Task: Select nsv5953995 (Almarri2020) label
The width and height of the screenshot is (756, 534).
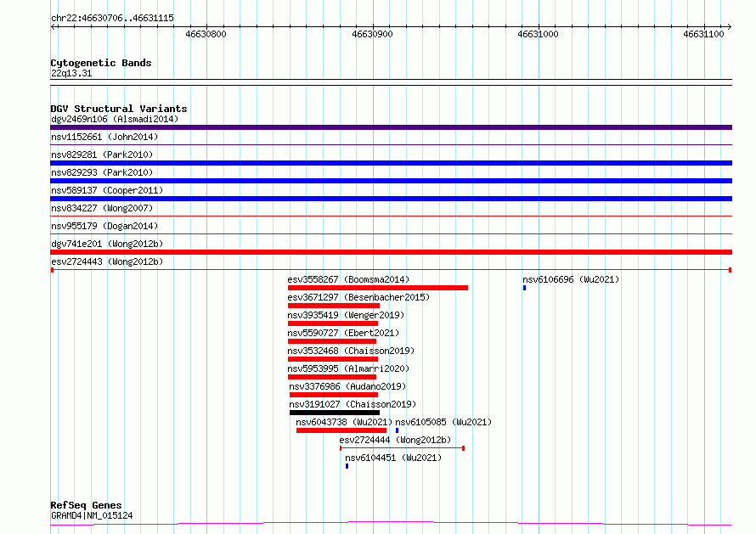Action: click(x=348, y=368)
